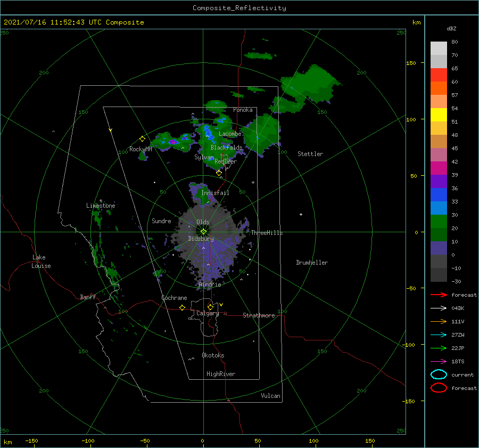Click the Didsbury map label
This screenshot has width=479, height=448.
coord(201,239)
